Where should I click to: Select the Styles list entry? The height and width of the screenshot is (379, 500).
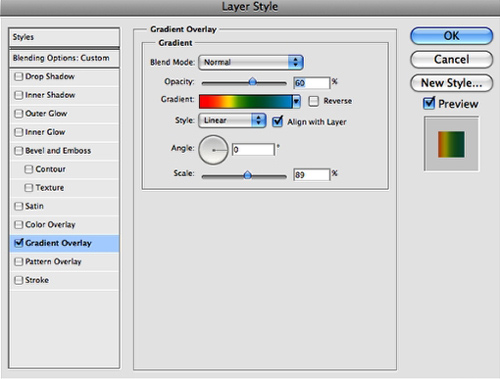[64, 37]
